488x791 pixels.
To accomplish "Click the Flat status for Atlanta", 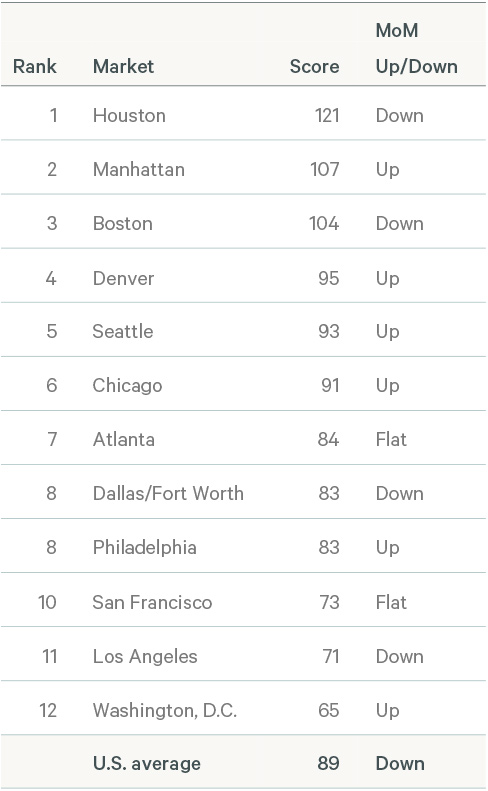I will (x=391, y=439).
